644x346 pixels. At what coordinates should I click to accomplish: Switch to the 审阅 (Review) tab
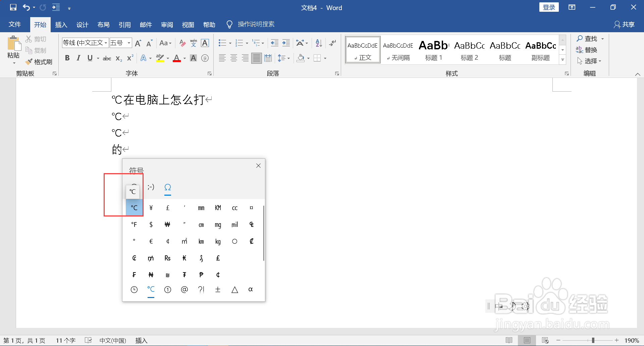pyautogui.click(x=167, y=24)
